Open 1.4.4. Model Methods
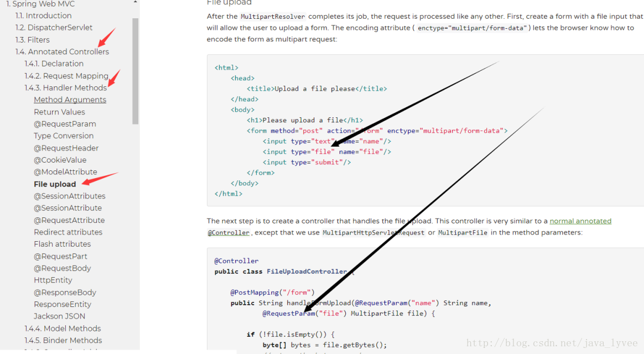This screenshot has height=354, width=644. [x=63, y=329]
